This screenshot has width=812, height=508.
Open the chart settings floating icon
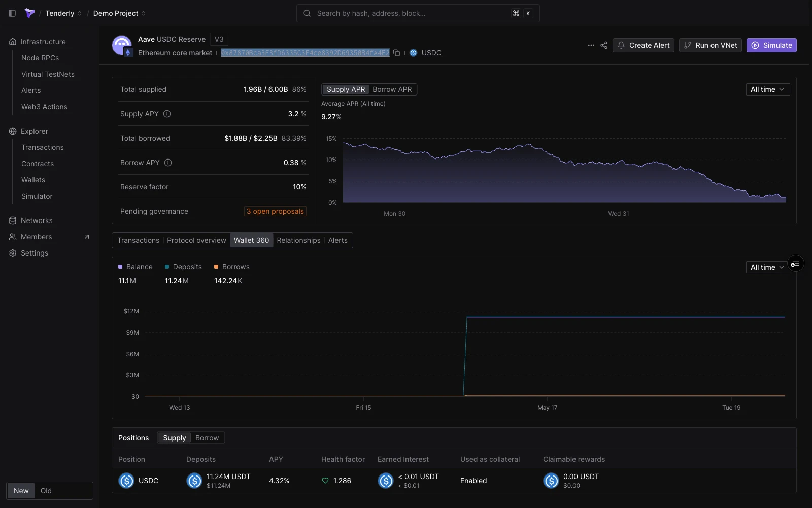pyautogui.click(x=795, y=263)
